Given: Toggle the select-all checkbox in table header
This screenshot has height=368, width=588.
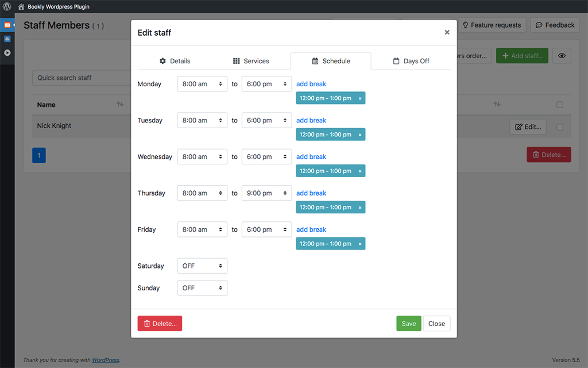Looking at the screenshot, I should 560,105.
